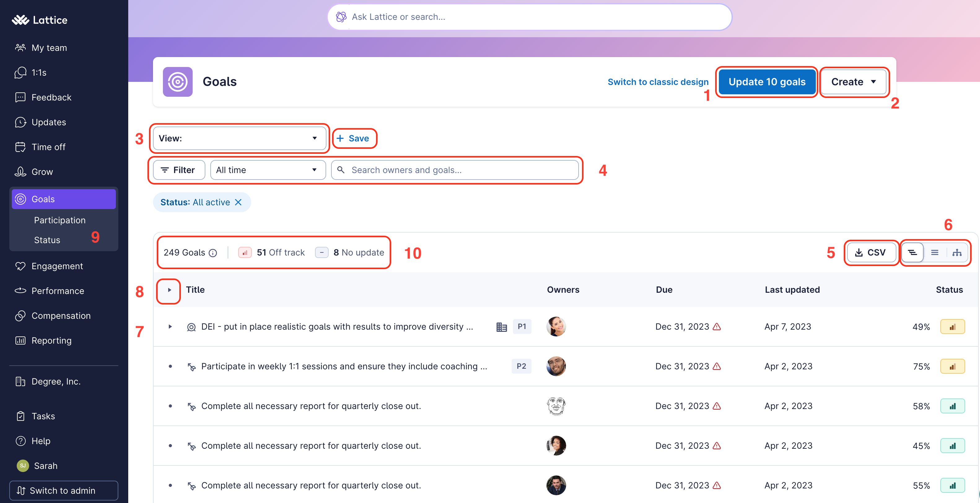Click the 49% progress indicator on DEI goal
The image size is (980, 503).
921,326
